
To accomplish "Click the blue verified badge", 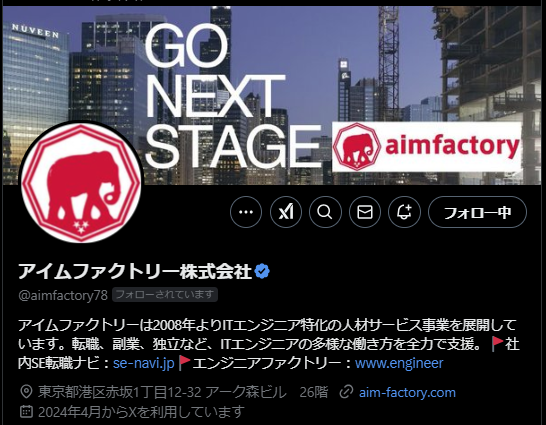I will click(262, 271).
